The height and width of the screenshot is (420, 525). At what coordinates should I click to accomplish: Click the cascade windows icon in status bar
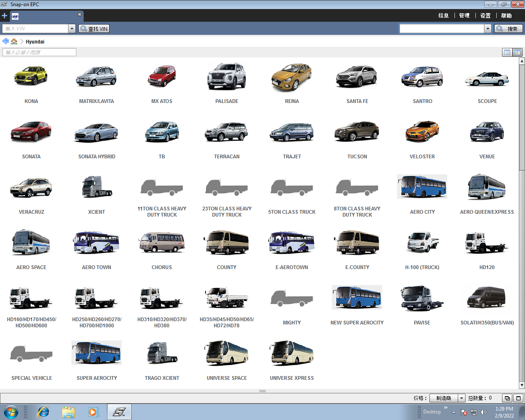coord(507,398)
